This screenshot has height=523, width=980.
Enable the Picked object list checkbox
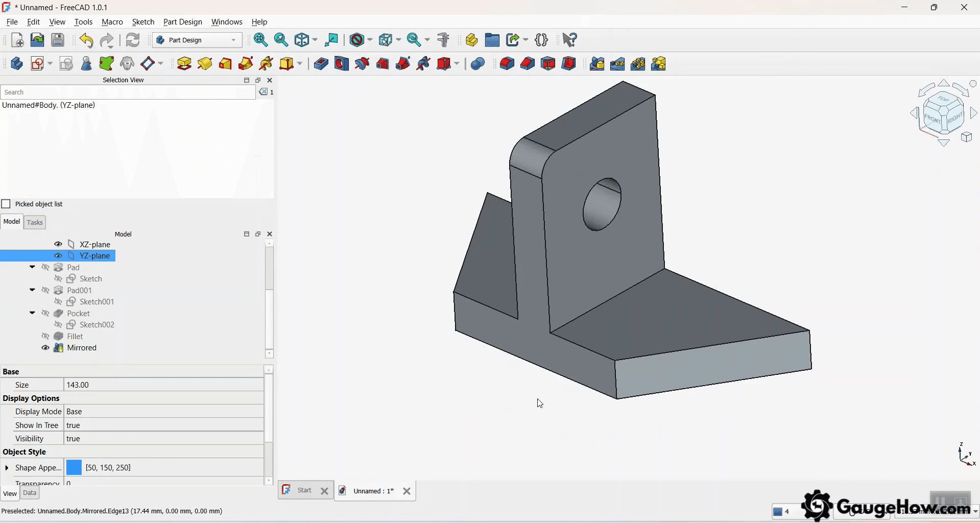tap(6, 203)
